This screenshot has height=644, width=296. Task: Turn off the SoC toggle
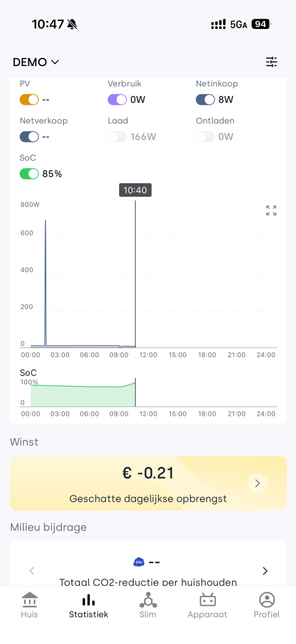pos(29,174)
